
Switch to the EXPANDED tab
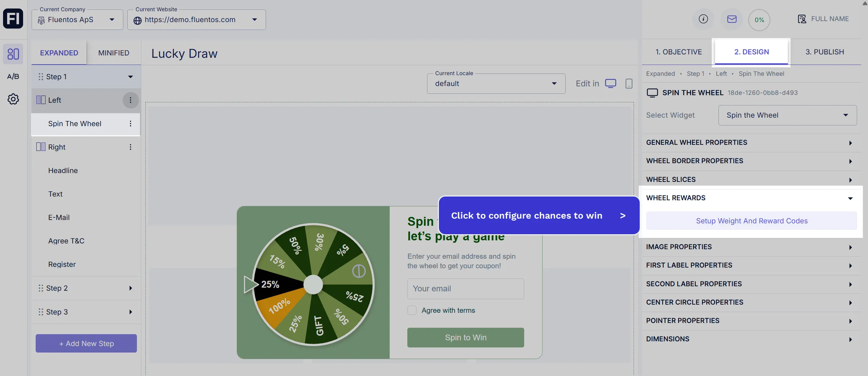point(59,53)
